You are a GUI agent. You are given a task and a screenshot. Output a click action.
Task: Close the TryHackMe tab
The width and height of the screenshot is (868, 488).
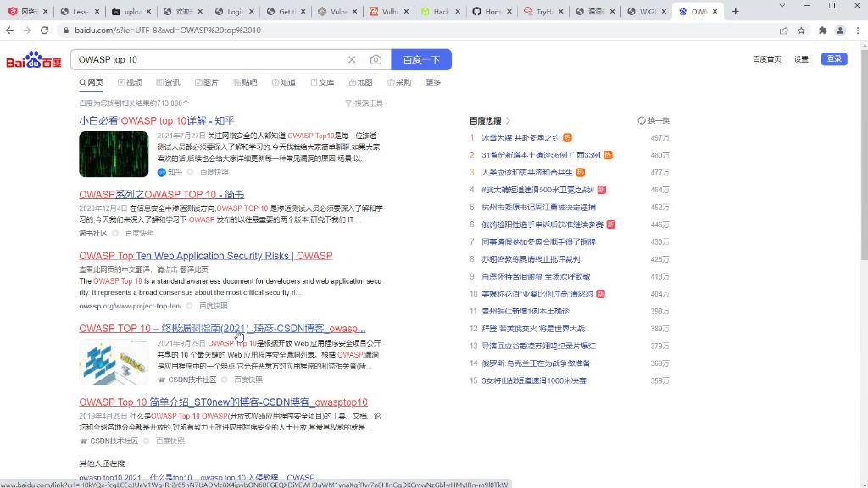[x=561, y=11]
